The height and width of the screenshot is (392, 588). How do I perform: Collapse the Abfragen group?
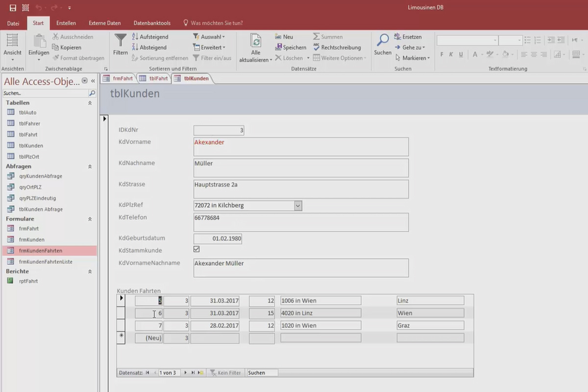90,167
